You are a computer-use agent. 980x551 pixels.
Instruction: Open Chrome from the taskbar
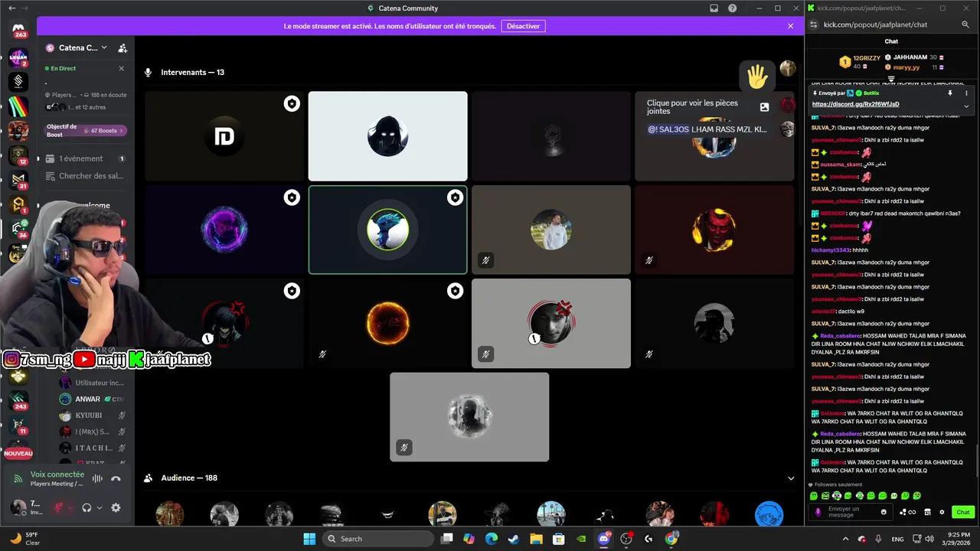point(671,539)
